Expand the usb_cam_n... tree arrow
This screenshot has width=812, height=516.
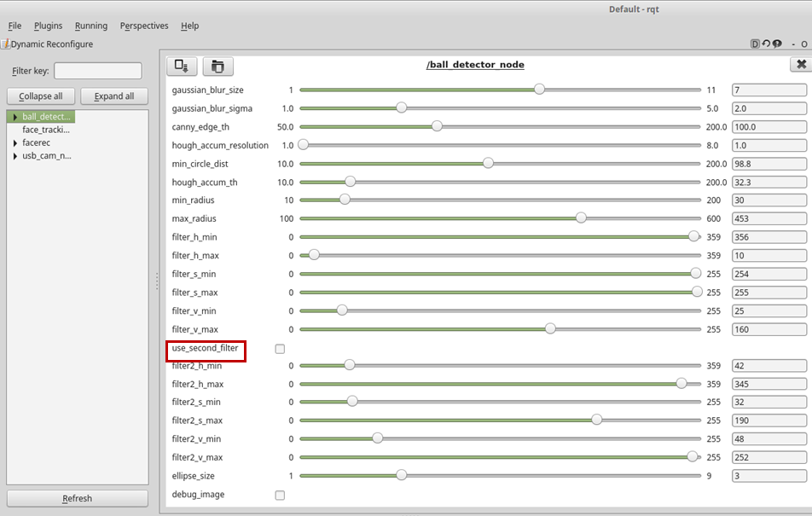pos(15,156)
